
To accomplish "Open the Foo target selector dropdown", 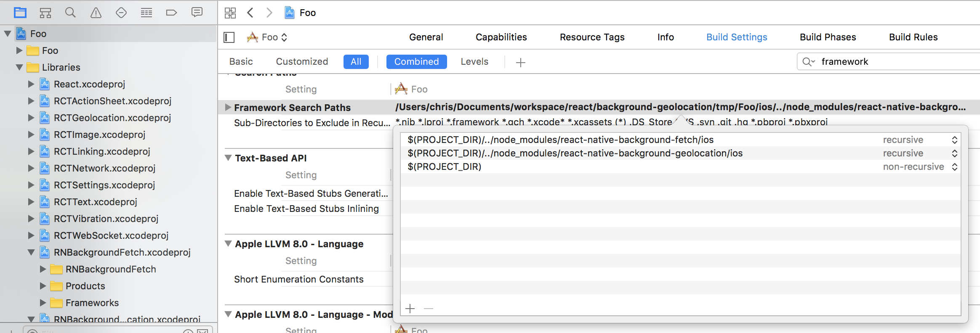I will [x=267, y=37].
